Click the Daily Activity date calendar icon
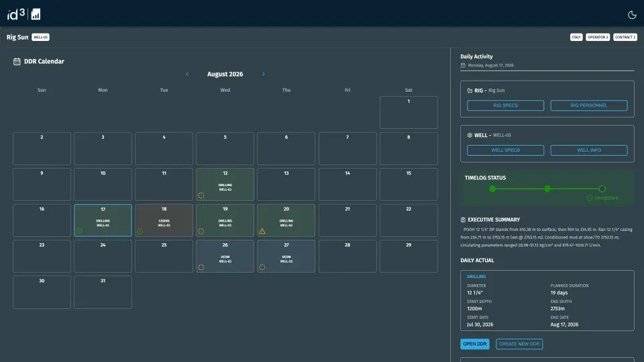The width and height of the screenshot is (644, 362). 463,65
